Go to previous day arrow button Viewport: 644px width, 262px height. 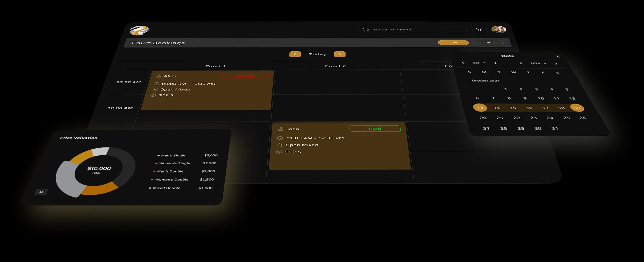295,54
